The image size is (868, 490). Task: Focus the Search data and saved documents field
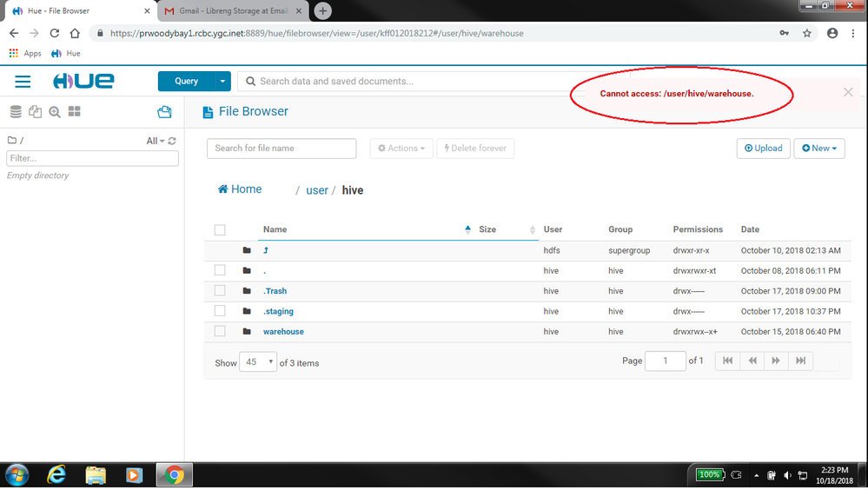pos(409,82)
